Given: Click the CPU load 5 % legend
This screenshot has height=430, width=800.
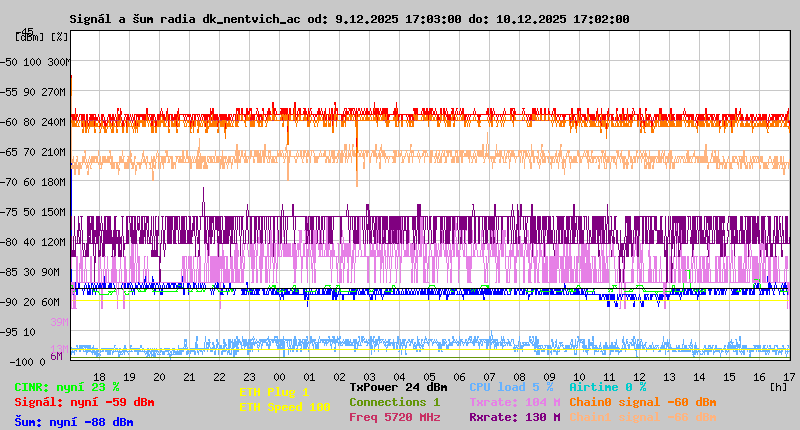Looking at the screenshot, I should click(512, 387).
